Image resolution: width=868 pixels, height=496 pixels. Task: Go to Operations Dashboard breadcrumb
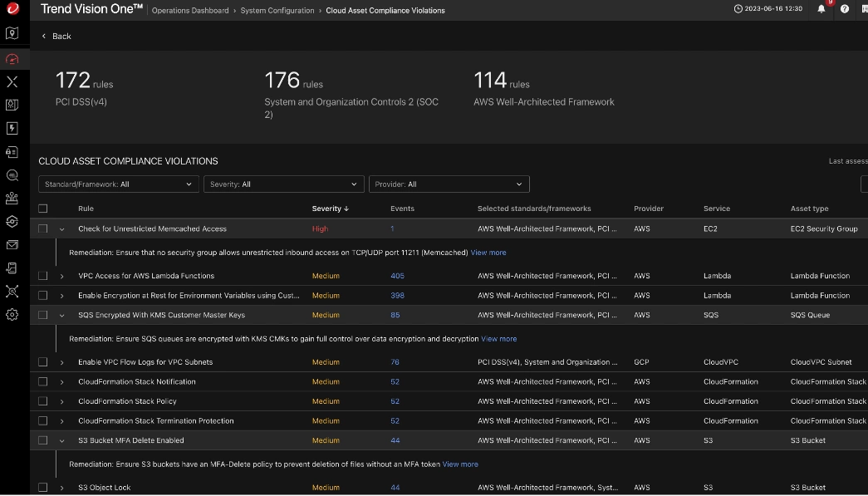tap(190, 11)
